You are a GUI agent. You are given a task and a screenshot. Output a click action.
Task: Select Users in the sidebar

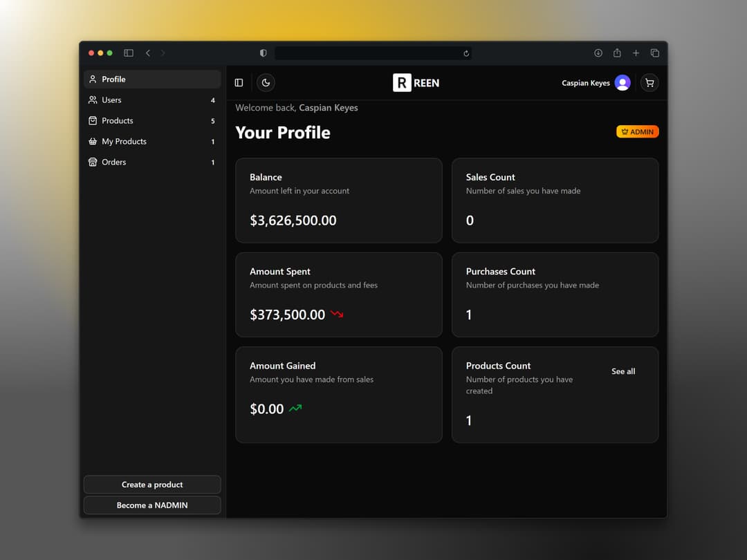pyautogui.click(x=152, y=100)
